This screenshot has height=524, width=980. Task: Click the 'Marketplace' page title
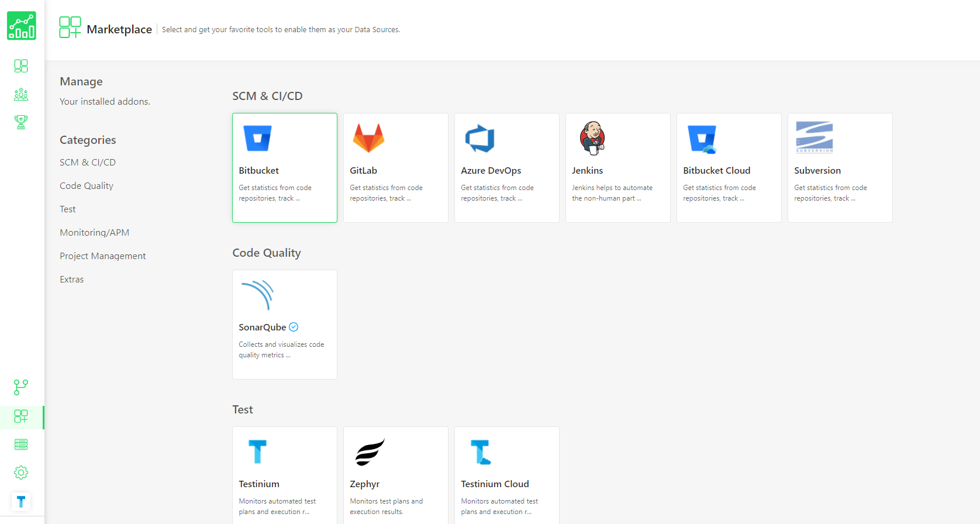pos(119,29)
